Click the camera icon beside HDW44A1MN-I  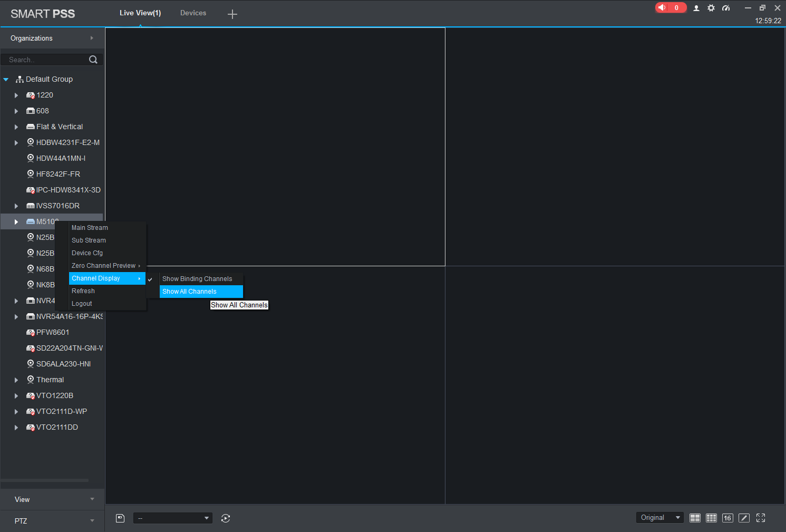31,158
